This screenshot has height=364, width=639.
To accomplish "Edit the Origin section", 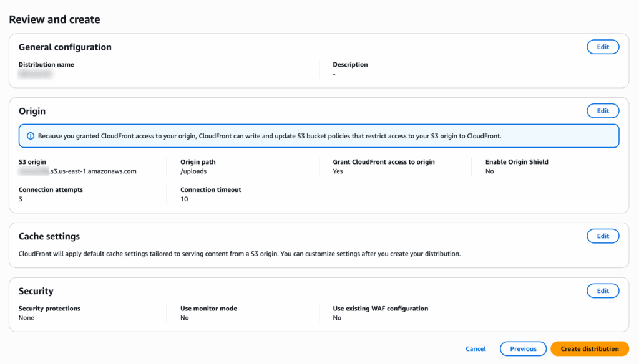I will coord(603,111).
